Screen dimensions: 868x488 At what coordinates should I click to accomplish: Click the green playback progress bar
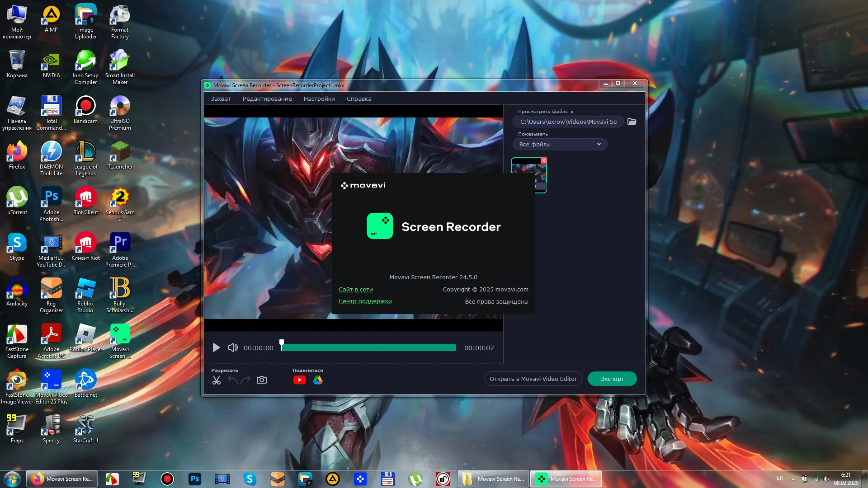point(368,347)
